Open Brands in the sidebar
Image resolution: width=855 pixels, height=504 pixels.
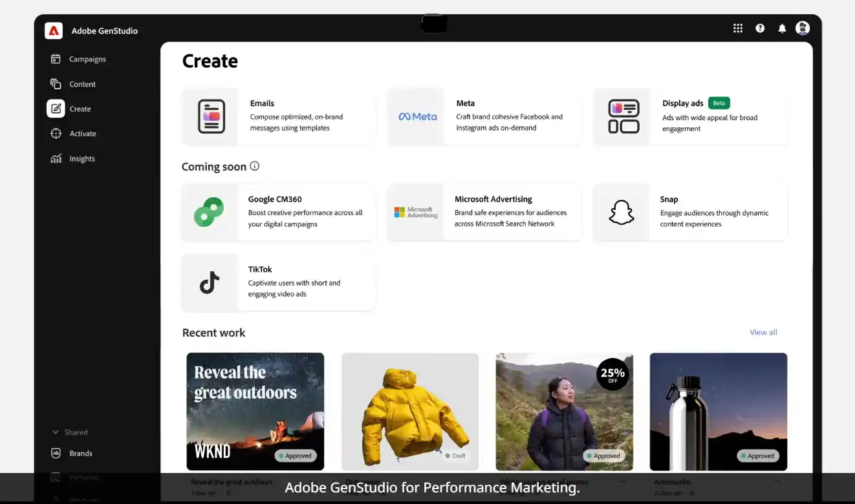click(x=81, y=454)
